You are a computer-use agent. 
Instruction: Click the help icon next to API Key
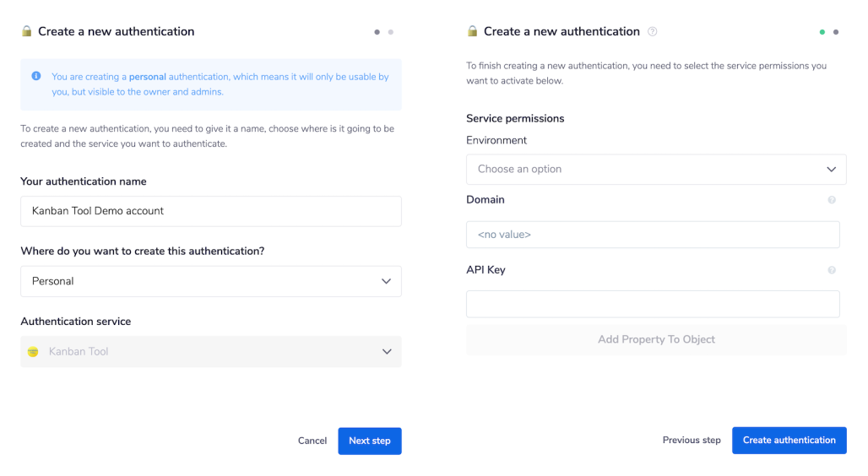click(832, 270)
